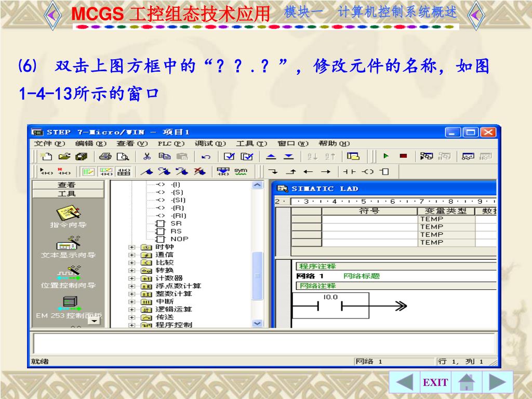The image size is (532, 399).
Task: Click the 查看 navigation bar button
Action: point(68,185)
